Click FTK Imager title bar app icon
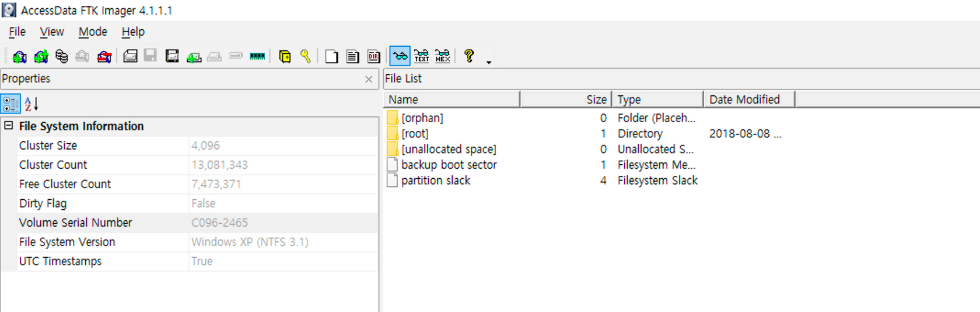 (x=9, y=10)
